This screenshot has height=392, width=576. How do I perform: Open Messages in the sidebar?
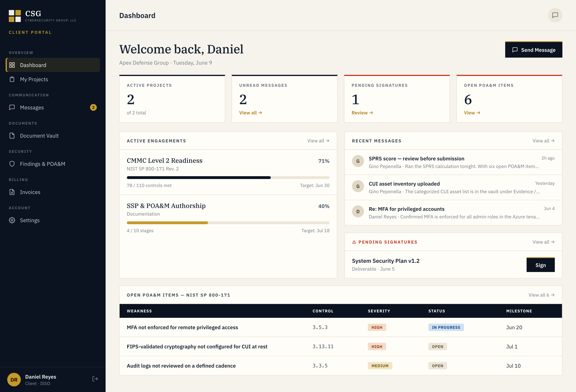(53, 108)
